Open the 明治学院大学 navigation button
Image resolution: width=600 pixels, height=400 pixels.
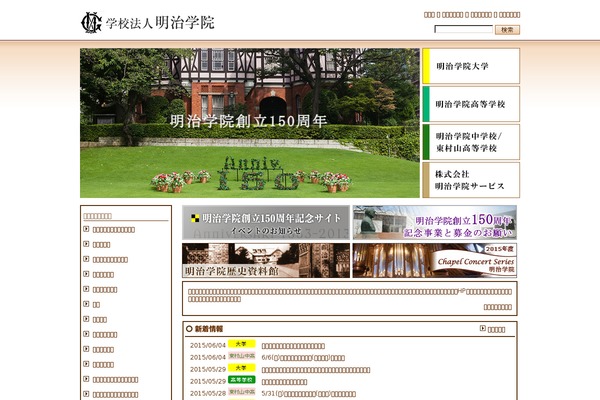[x=471, y=66]
